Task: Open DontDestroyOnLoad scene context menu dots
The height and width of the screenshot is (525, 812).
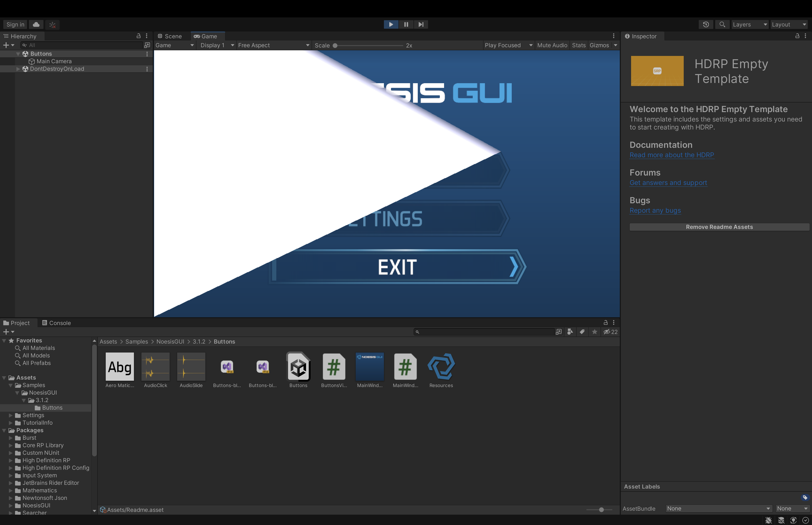Action: click(147, 69)
